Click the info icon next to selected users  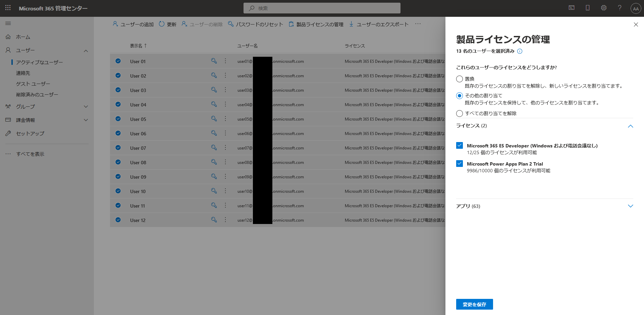(520, 51)
